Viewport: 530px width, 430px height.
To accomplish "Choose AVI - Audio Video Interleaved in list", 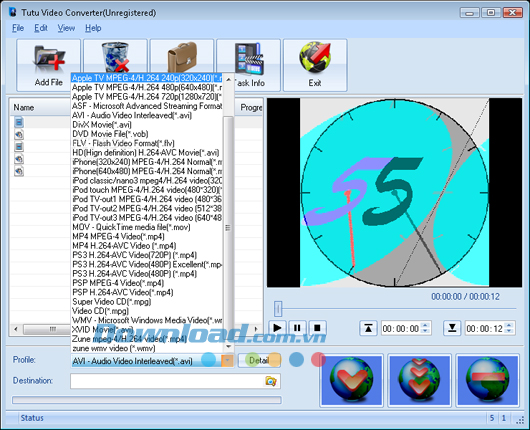I will point(147,116).
